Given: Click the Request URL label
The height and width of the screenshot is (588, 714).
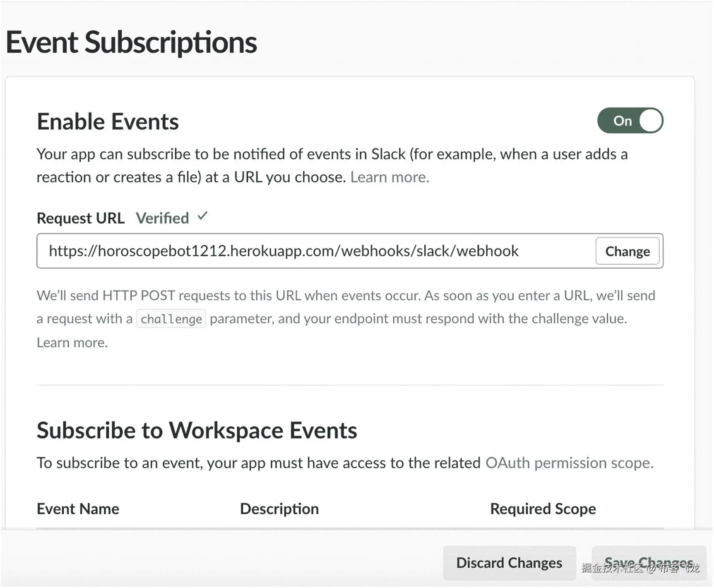Looking at the screenshot, I should pyautogui.click(x=81, y=218).
